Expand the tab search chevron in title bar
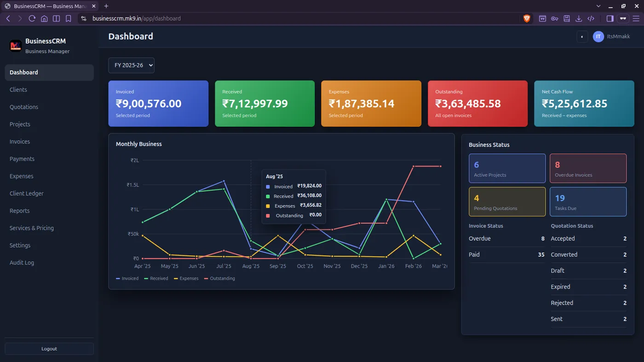 pyautogui.click(x=598, y=6)
